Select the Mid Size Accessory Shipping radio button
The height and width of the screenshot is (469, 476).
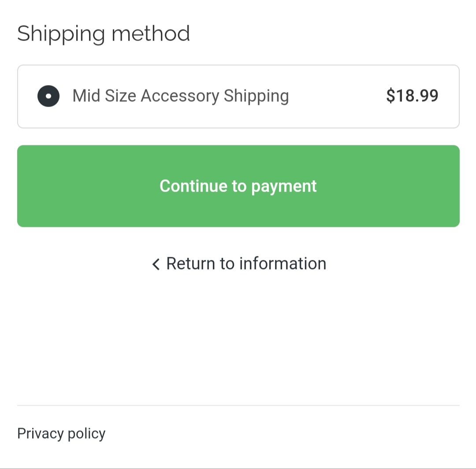click(x=48, y=96)
